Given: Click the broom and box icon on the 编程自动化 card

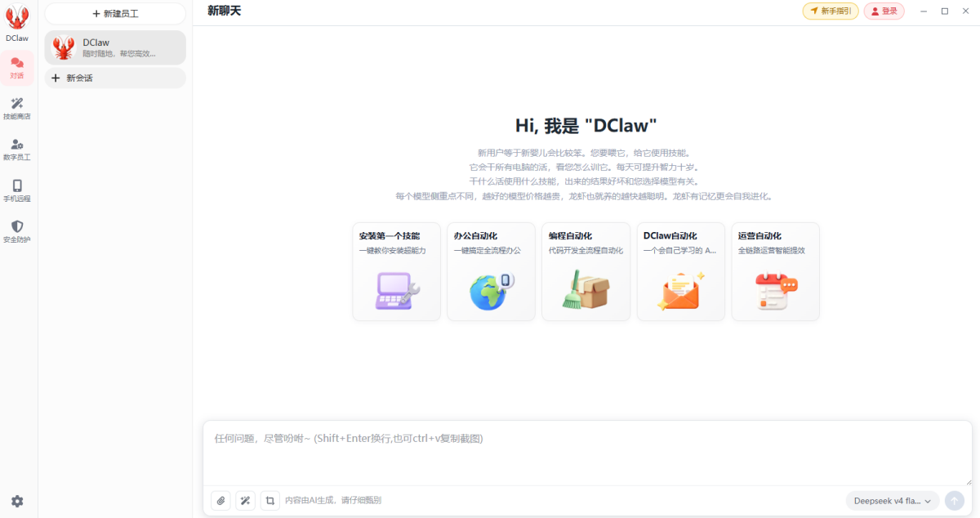Looking at the screenshot, I should [586, 290].
